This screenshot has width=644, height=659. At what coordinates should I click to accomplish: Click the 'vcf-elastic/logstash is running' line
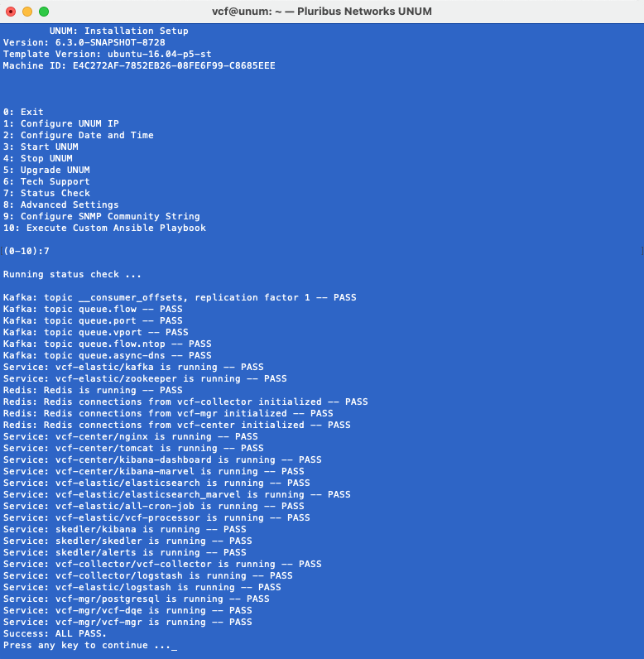(142, 588)
